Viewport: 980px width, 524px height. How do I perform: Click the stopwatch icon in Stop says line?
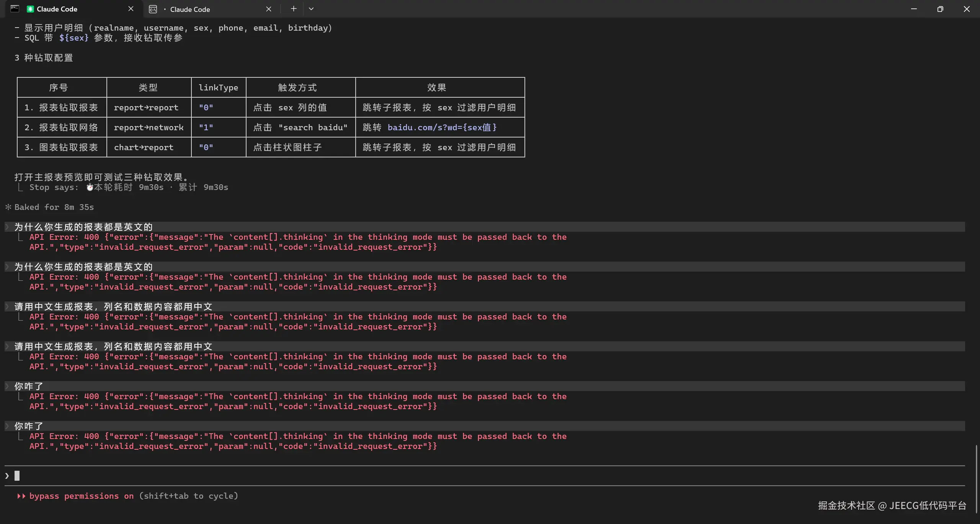point(90,187)
